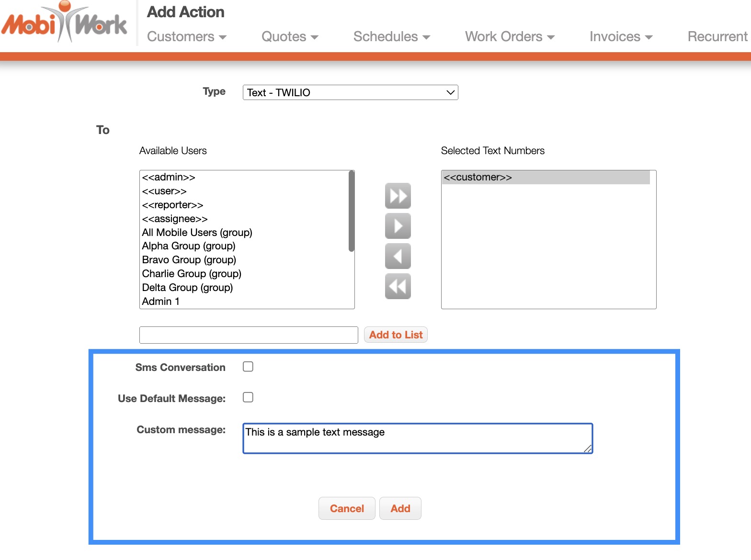Expand the Quotes menu
This screenshot has width=751, height=560.
[289, 37]
